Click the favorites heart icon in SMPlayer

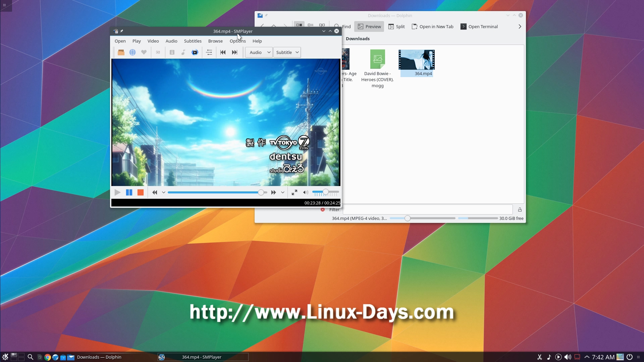(x=144, y=52)
